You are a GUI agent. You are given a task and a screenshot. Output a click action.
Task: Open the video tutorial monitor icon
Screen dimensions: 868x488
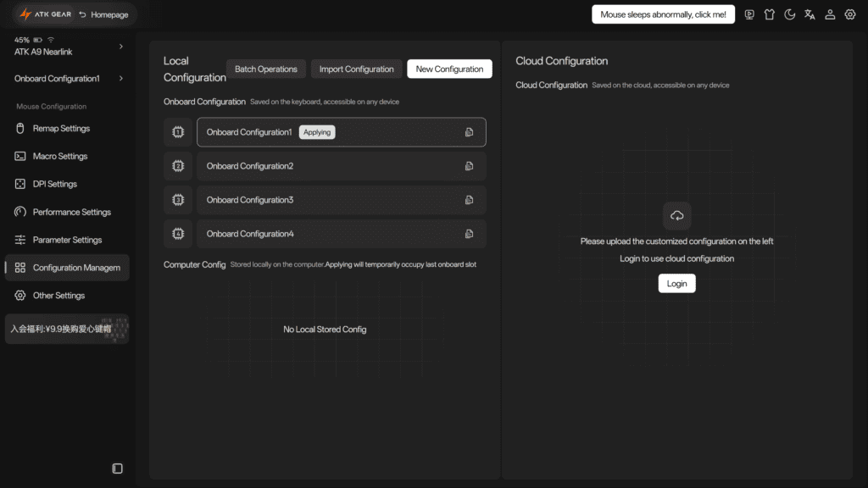(749, 14)
